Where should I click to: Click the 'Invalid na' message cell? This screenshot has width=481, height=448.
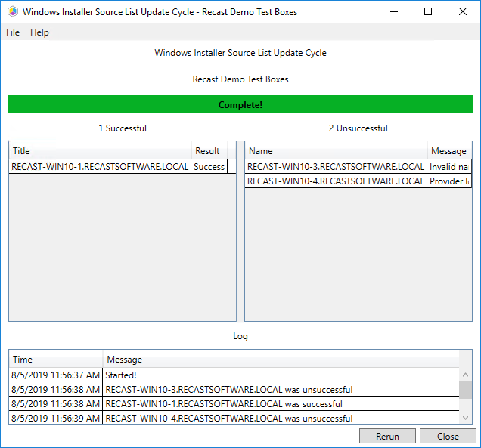click(x=449, y=167)
